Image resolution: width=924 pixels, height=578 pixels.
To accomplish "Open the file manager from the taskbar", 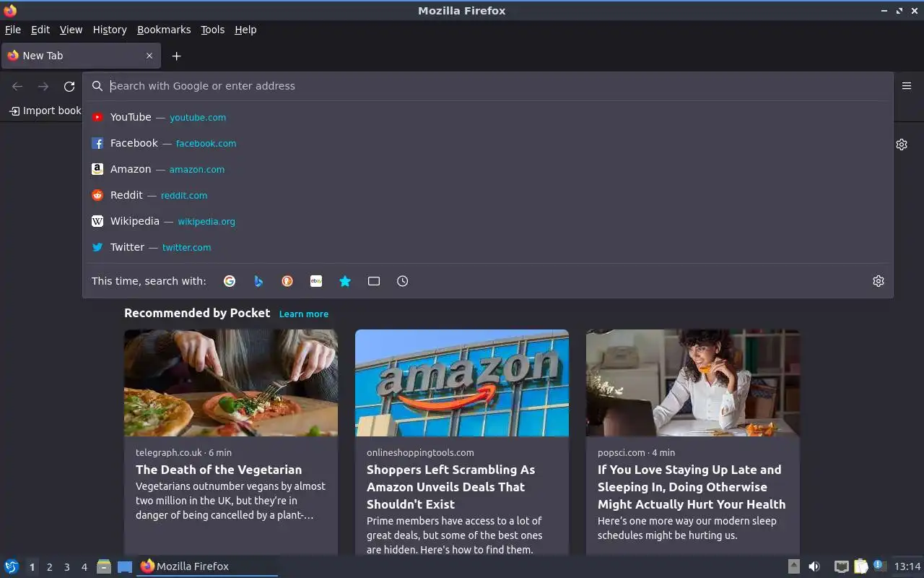I will click(x=104, y=566).
